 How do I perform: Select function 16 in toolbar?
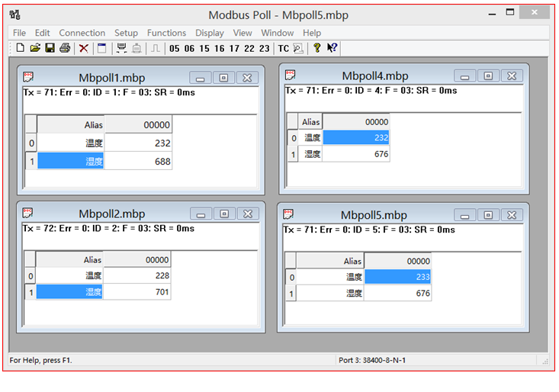click(x=219, y=49)
